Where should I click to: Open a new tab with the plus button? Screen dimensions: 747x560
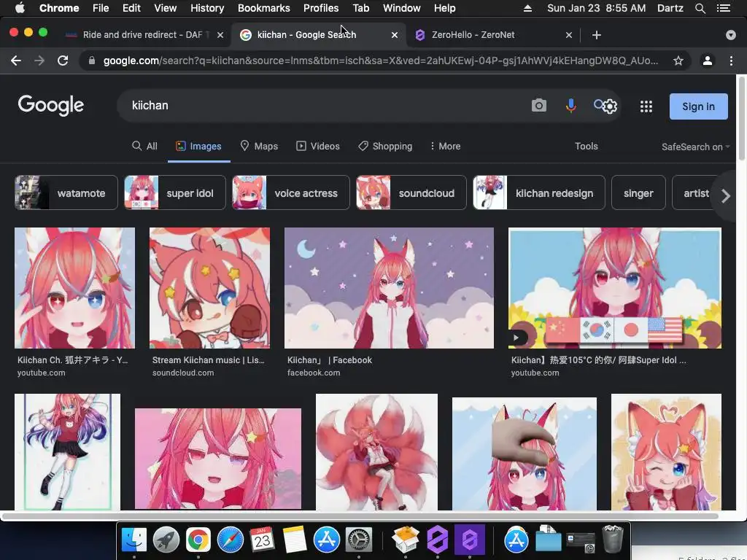click(x=597, y=35)
